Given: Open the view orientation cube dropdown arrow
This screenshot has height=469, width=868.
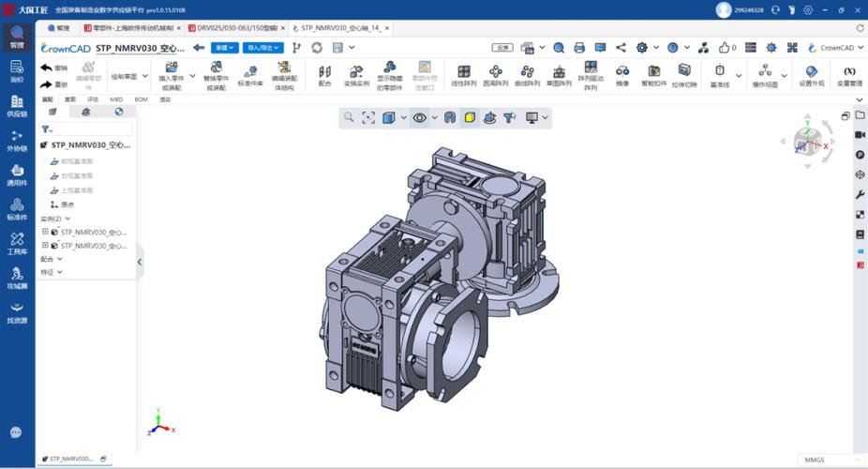Looking at the screenshot, I should 404,117.
